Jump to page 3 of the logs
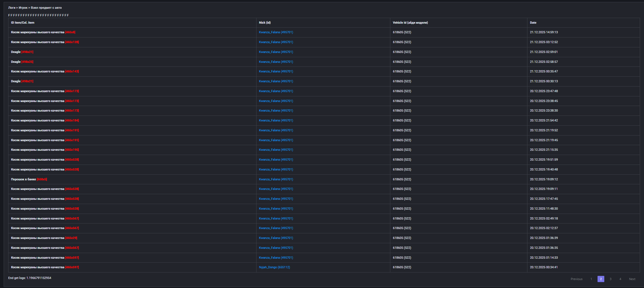Viewport: 644px width, 288px height. click(x=610, y=279)
